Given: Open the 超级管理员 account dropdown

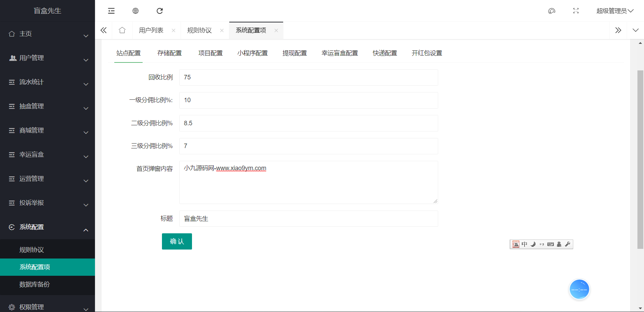Looking at the screenshot, I should (615, 11).
